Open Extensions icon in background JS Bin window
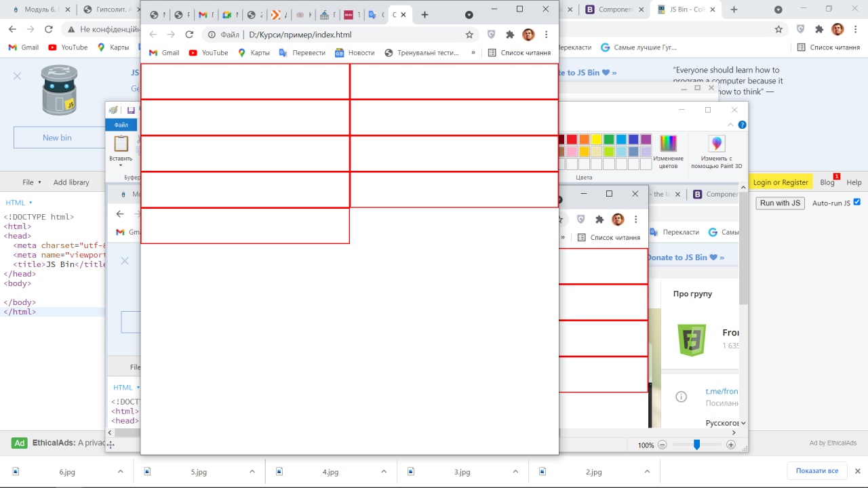Viewport: 868px width, 488px height. click(819, 29)
